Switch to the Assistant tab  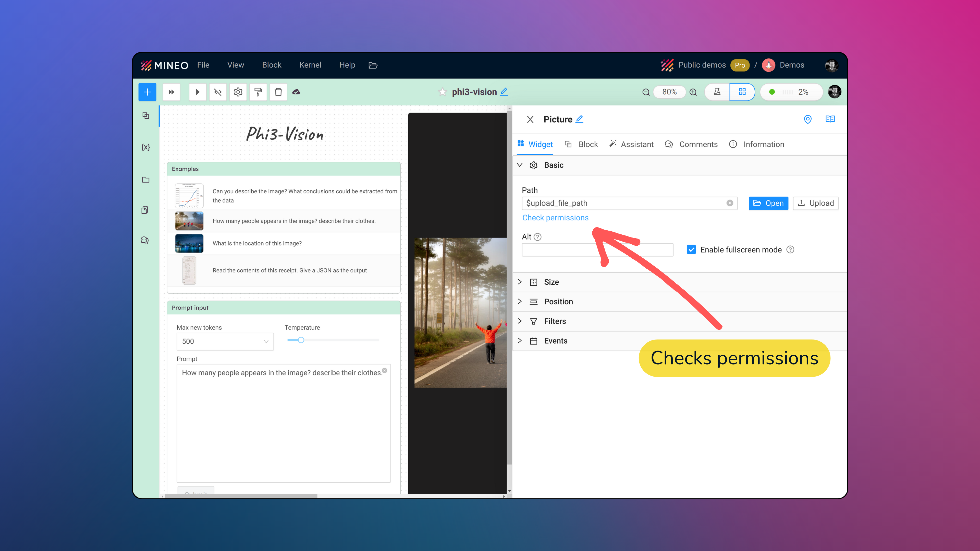coord(631,144)
